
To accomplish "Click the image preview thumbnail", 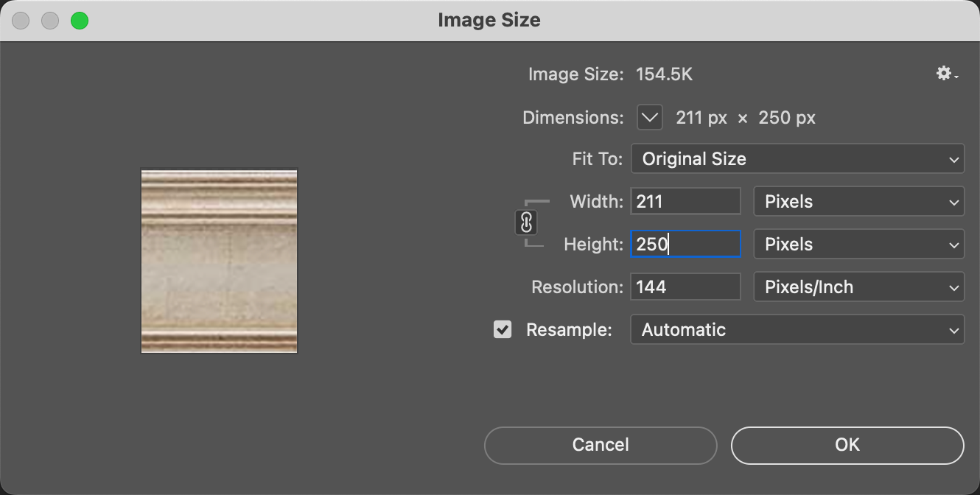I will click(x=219, y=261).
